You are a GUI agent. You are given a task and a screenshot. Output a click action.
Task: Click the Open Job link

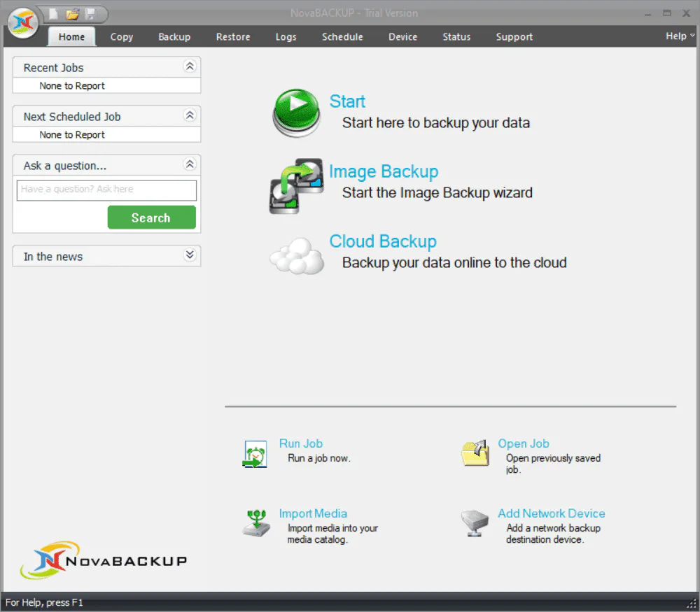[523, 443]
